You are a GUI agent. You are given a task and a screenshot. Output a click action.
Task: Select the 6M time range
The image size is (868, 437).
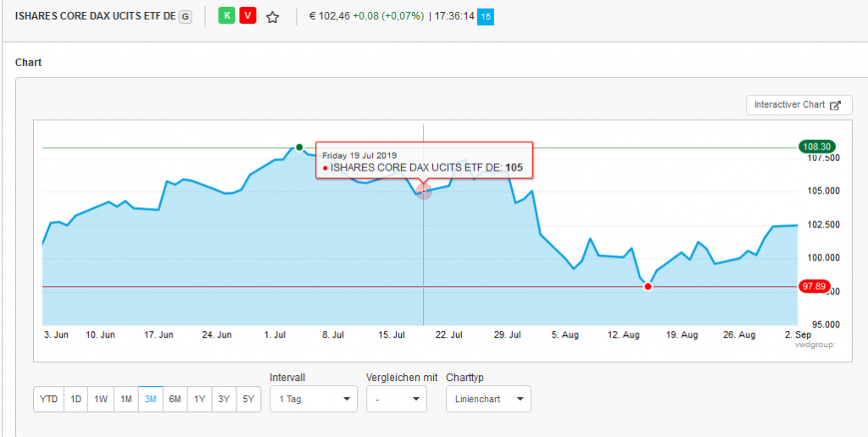pos(175,400)
